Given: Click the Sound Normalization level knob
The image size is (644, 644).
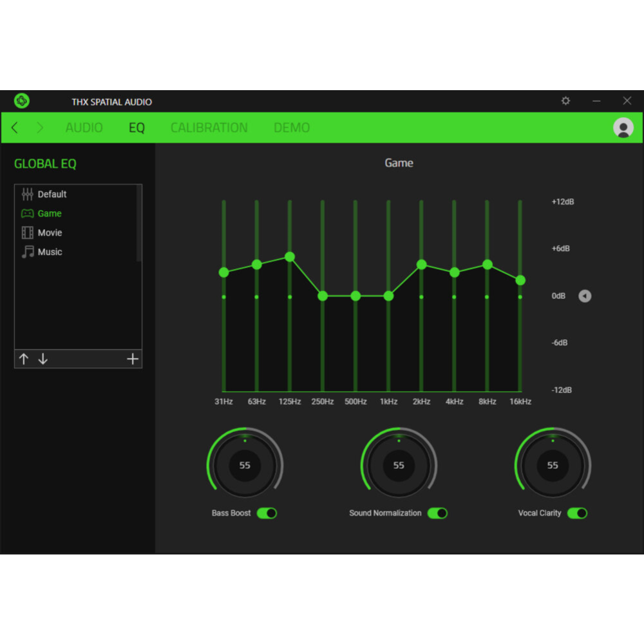Looking at the screenshot, I should coord(399,466).
